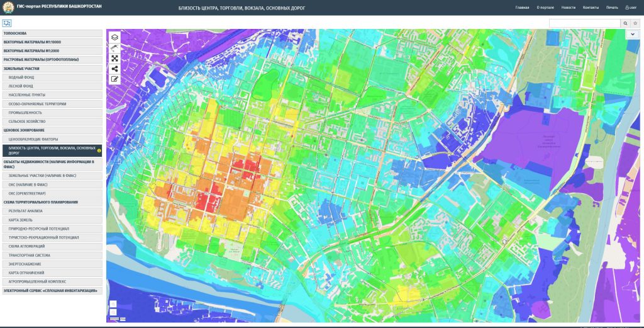Open the edit/draw tool icon
The width and height of the screenshot is (644, 328).
tap(115, 79)
